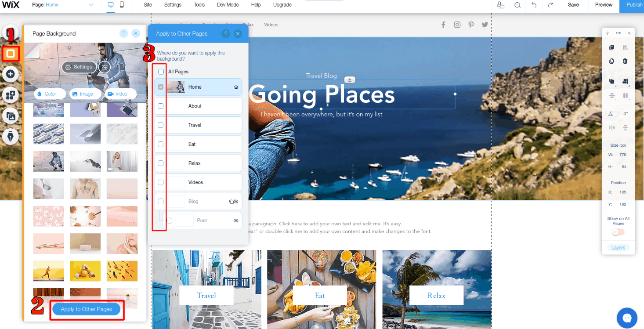This screenshot has height=329, width=644.
Task: Expand the align options in right panel
Action: coord(625,81)
